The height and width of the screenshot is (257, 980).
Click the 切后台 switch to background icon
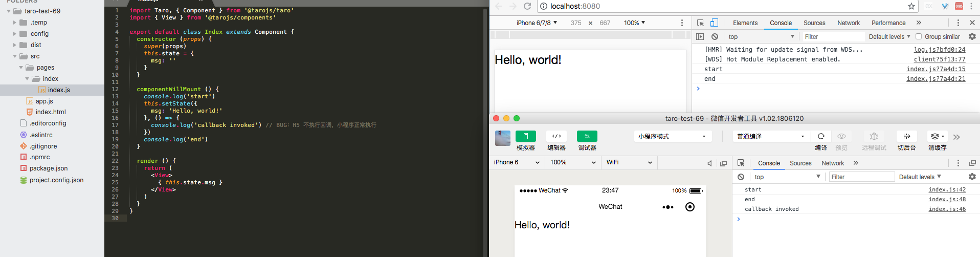click(907, 136)
